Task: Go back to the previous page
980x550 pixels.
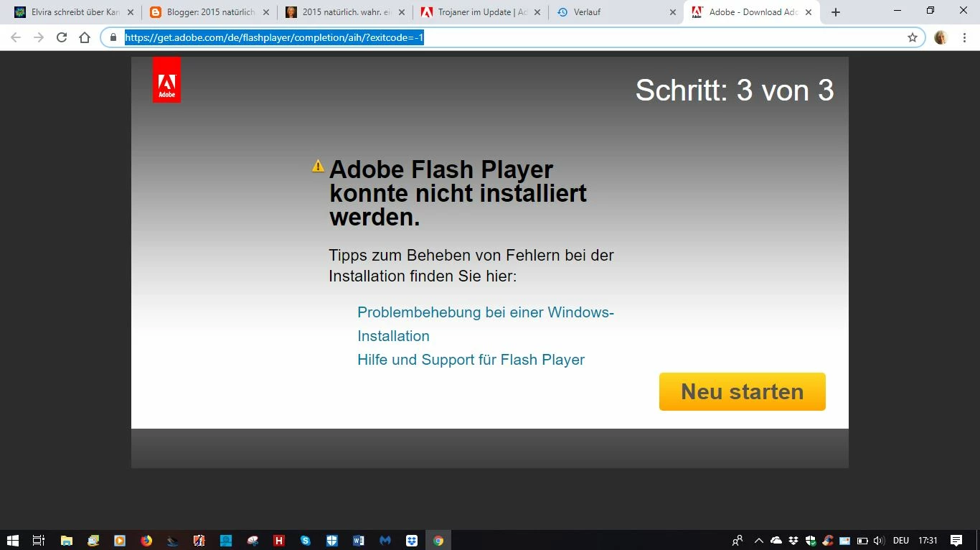Action: coord(16,37)
